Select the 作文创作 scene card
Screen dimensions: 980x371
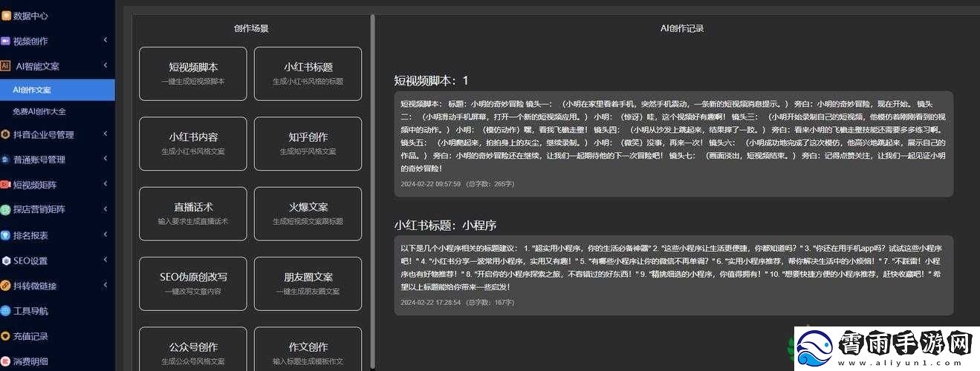pos(308,349)
